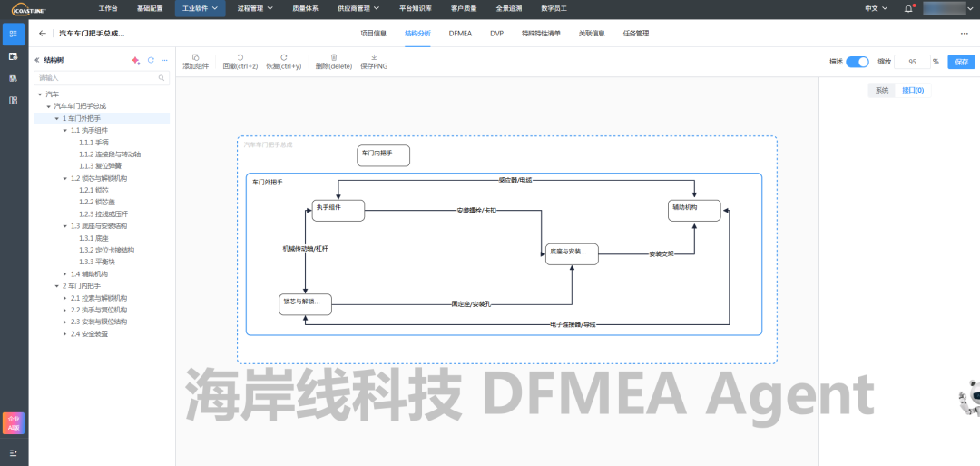
Task: Open the 工业软件 dropdown menu
Action: pos(200,9)
